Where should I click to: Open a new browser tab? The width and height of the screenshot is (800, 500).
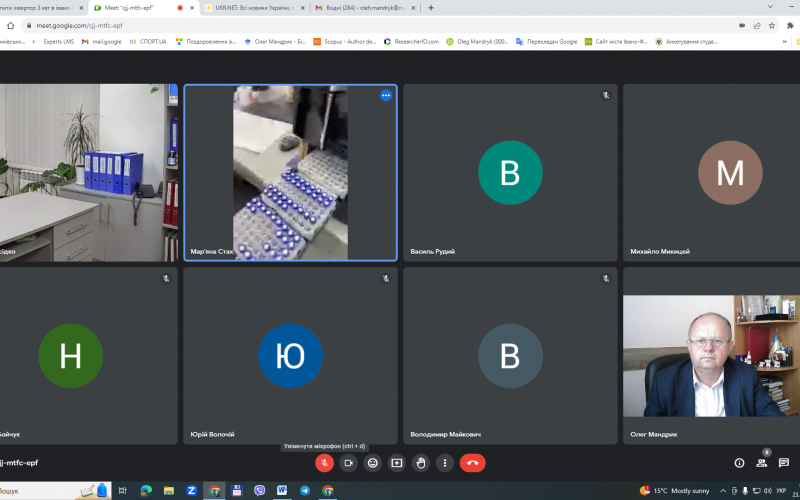tap(431, 8)
